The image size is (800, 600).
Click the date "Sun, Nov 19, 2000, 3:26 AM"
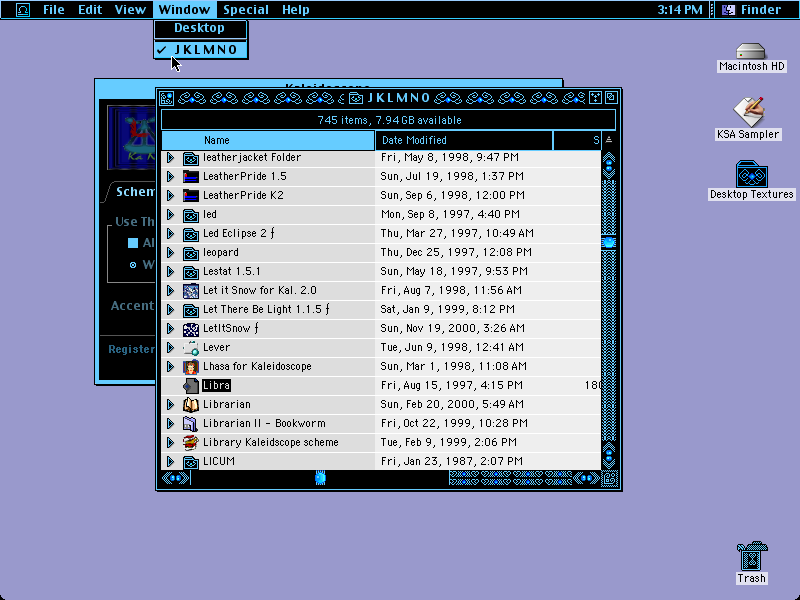pos(453,329)
